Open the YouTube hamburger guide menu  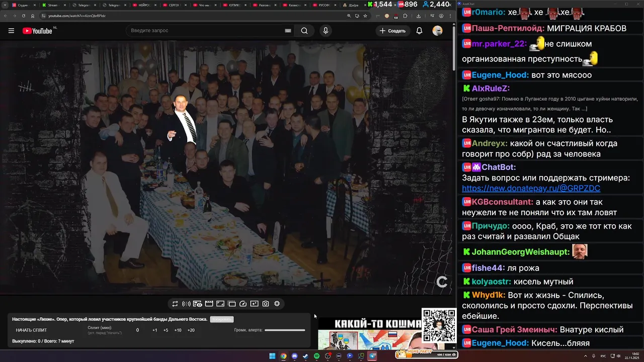[11, 31]
